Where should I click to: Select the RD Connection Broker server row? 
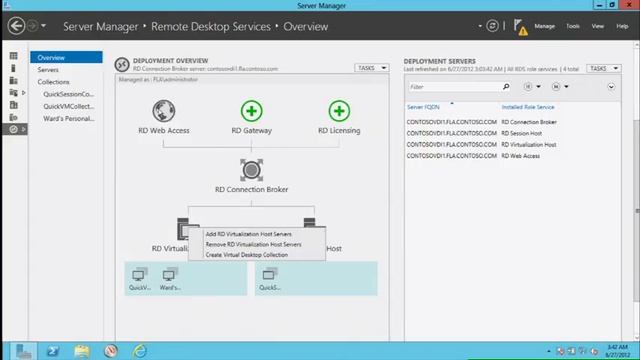pyautogui.click(x=513, y=122)
